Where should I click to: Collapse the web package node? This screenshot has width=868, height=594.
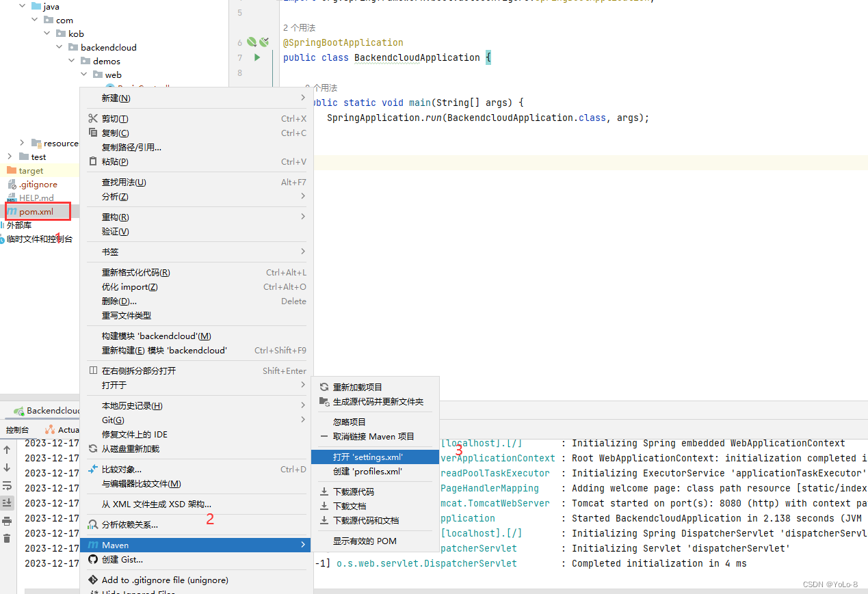click(x=83, y=75)
